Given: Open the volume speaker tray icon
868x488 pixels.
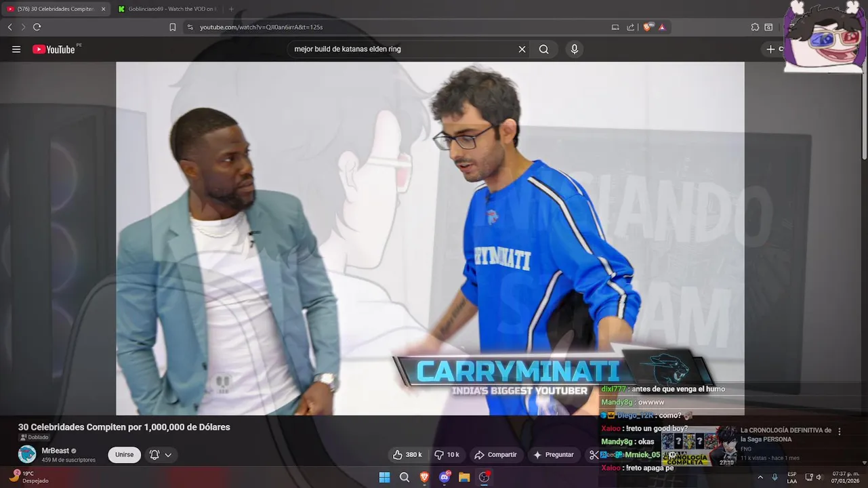Looking at the screenshot, I should 819,477.
